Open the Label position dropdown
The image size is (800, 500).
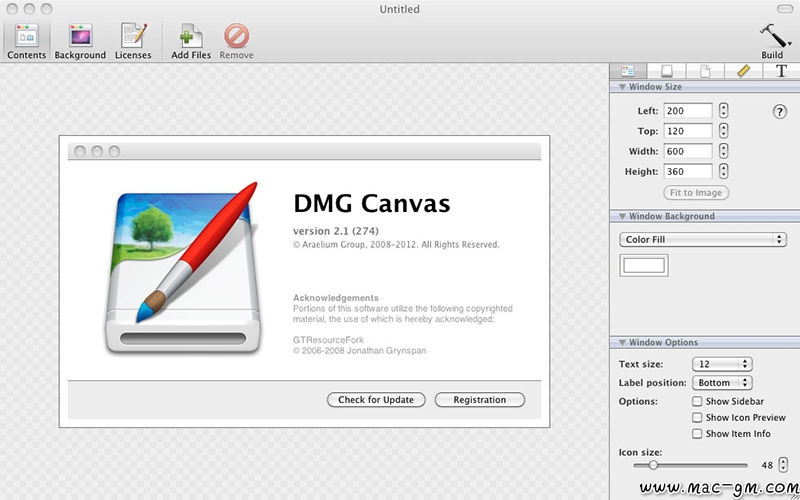click(722, 383)
